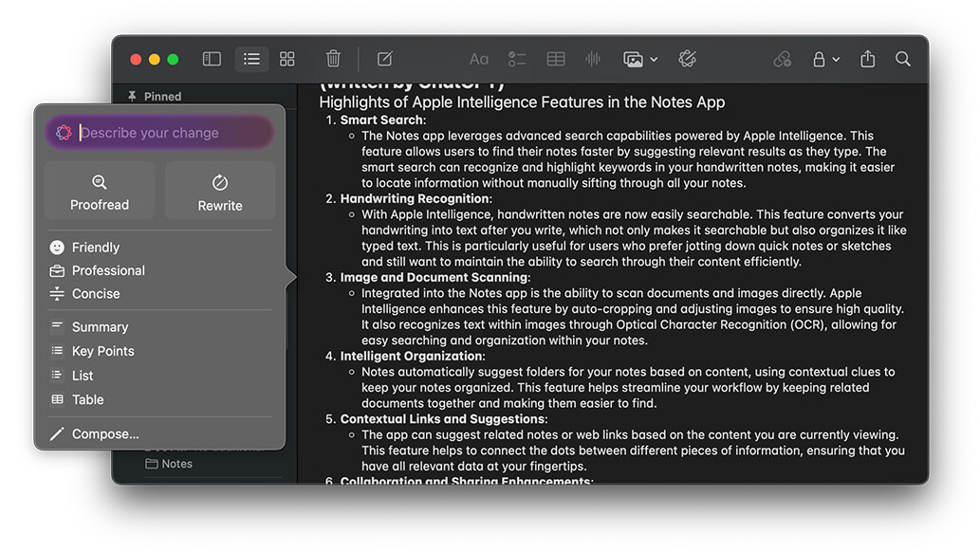
Task: Click Contextual Links and Suggestions heading
Action: click(x=443, y=419)
